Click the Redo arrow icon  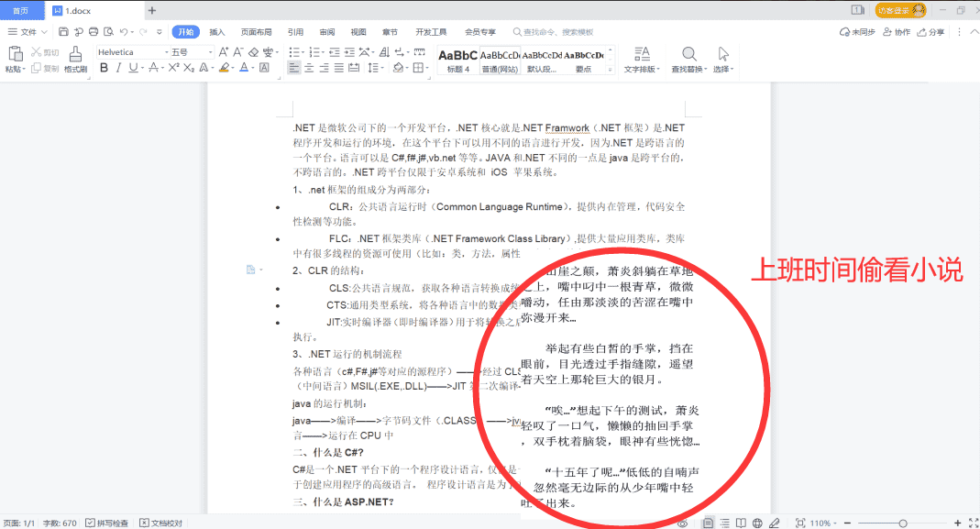coord(143,31)
